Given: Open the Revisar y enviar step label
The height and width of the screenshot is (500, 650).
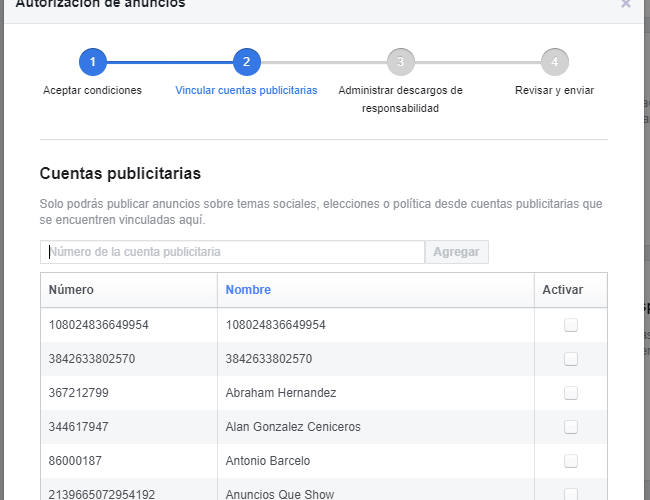Looking at the screenshot, I should point(554,90).
